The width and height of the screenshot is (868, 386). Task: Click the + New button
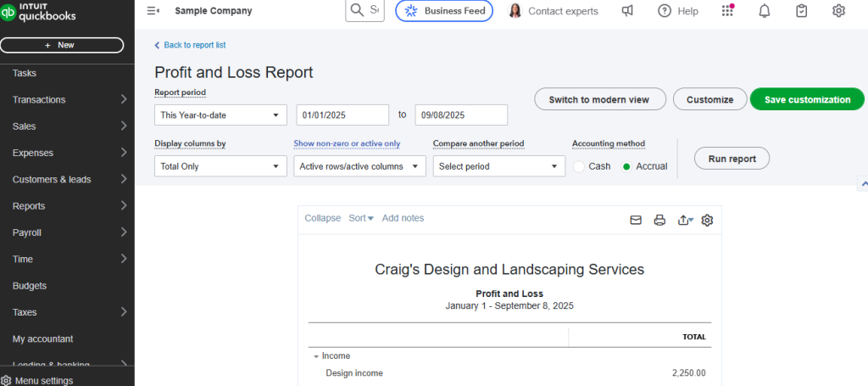click(x=62, y=46)
